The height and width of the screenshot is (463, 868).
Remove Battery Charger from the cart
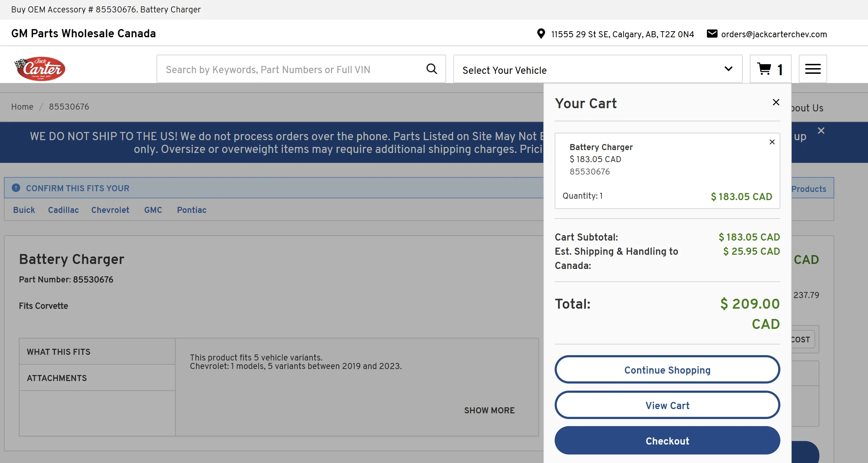(x=771, y=142)
